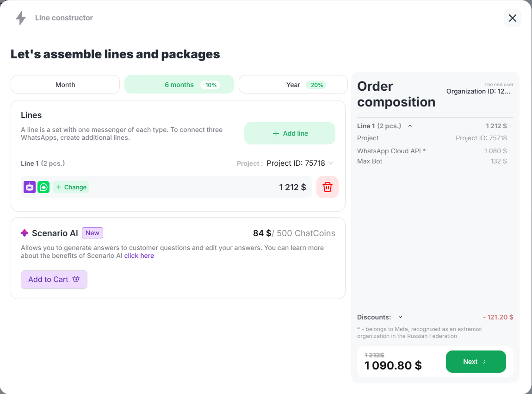The height and width of the screenshot is (394, 532).
Task: Select the Month billing period
Action: pos(65,85)
